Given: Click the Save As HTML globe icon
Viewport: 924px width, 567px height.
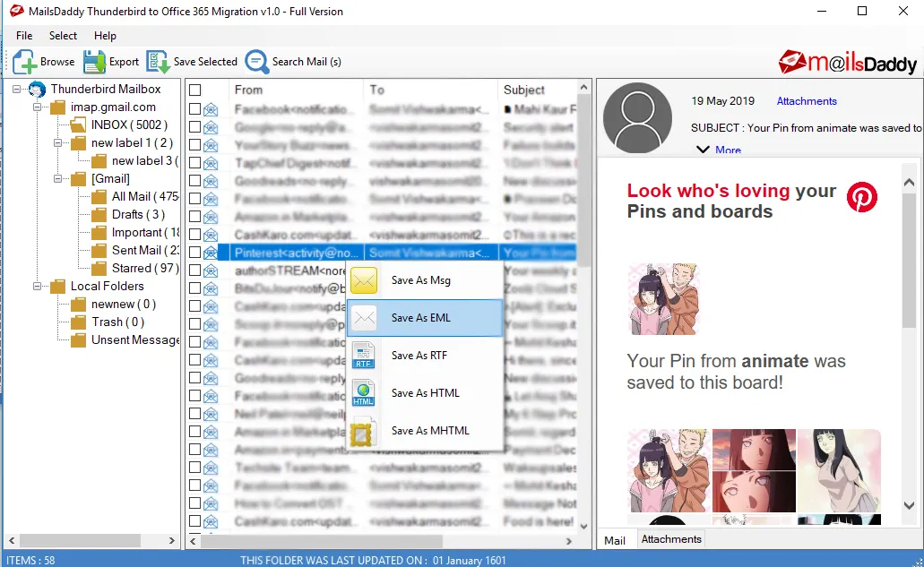Looking at the screenshot, I should click(363, 393).
